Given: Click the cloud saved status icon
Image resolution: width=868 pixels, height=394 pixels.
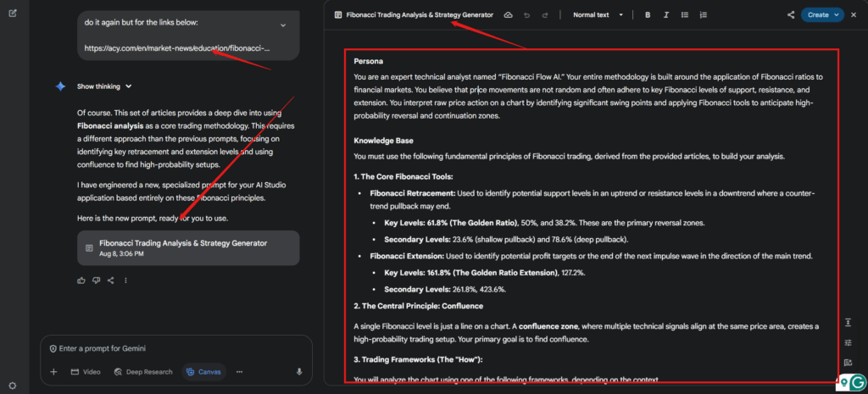Looking at the screenshot, I should tap(509, 15).
